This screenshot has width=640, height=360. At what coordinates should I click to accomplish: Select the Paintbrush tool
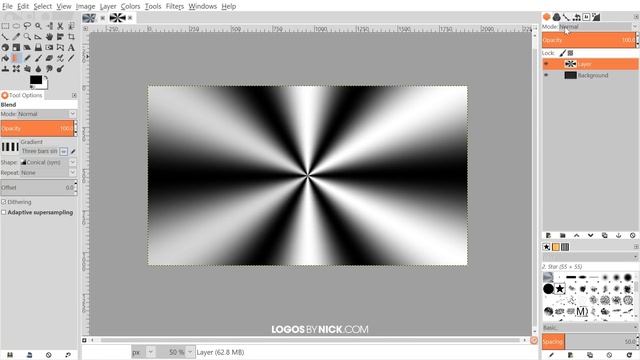coord(38,58)
